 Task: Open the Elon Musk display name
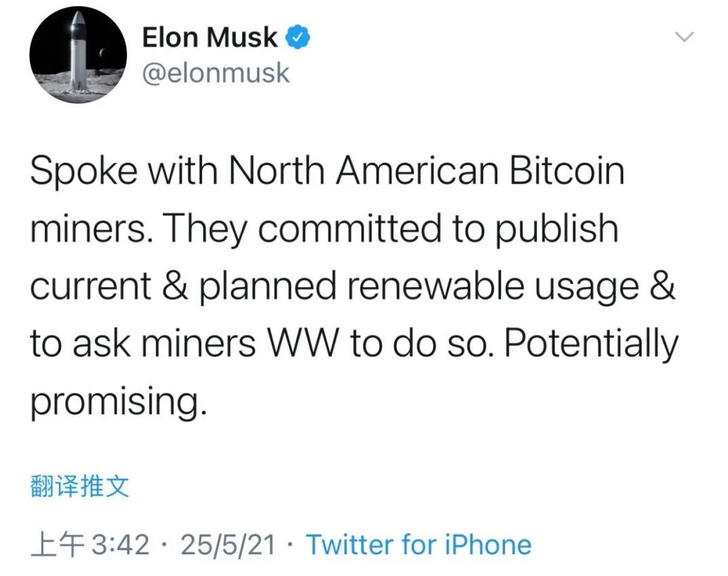[209, 37]
